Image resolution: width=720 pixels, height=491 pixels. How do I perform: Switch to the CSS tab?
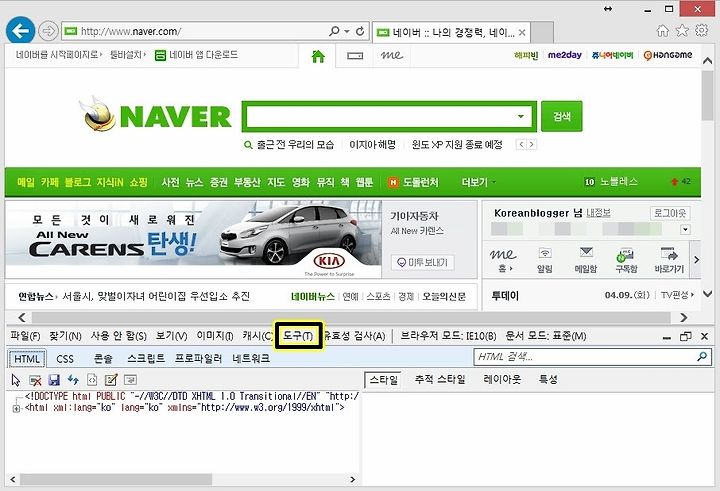click(65, 359)
